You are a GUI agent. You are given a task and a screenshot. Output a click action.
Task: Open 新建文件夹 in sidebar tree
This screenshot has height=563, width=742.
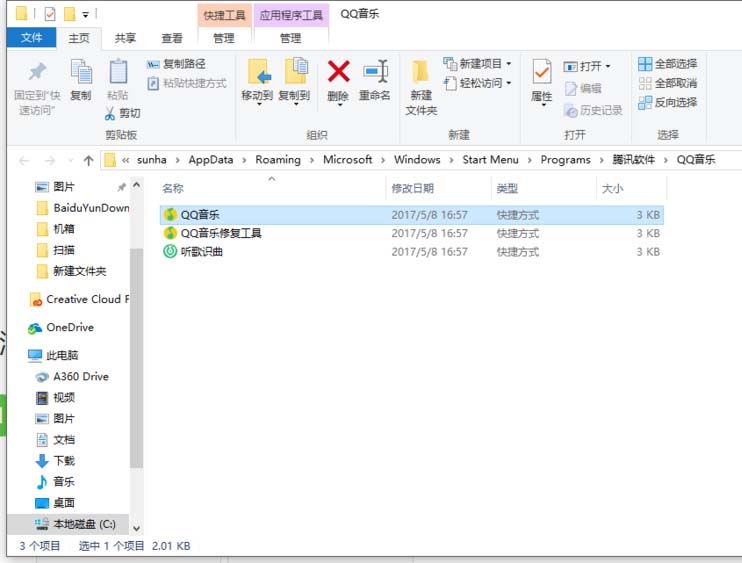point(72,271)
